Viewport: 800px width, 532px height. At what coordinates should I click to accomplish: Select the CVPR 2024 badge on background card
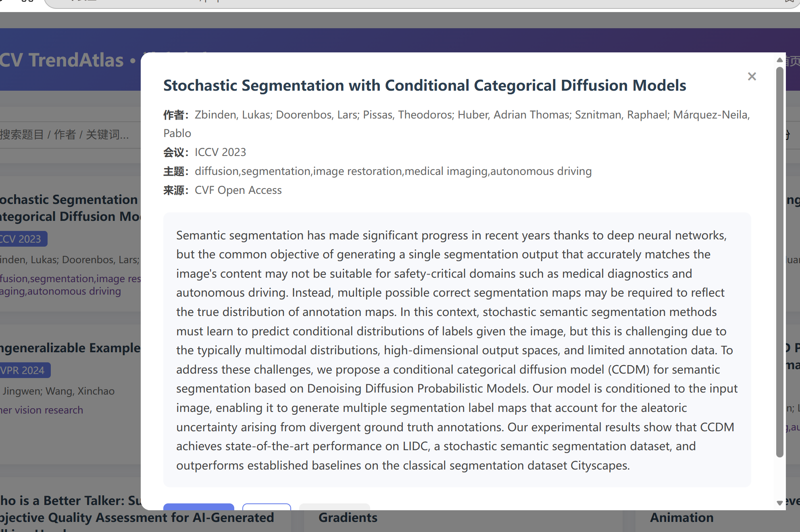[25, 370]
